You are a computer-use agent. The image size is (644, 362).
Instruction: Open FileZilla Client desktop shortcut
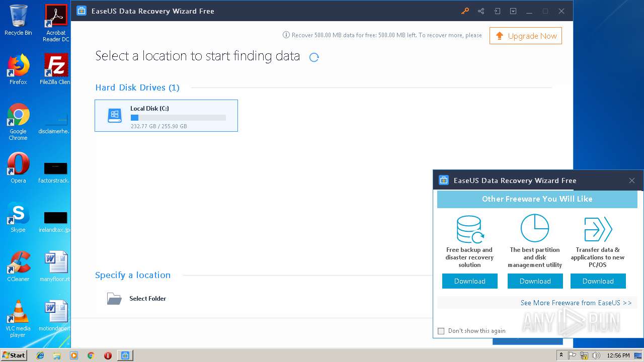tap(56, 69)
